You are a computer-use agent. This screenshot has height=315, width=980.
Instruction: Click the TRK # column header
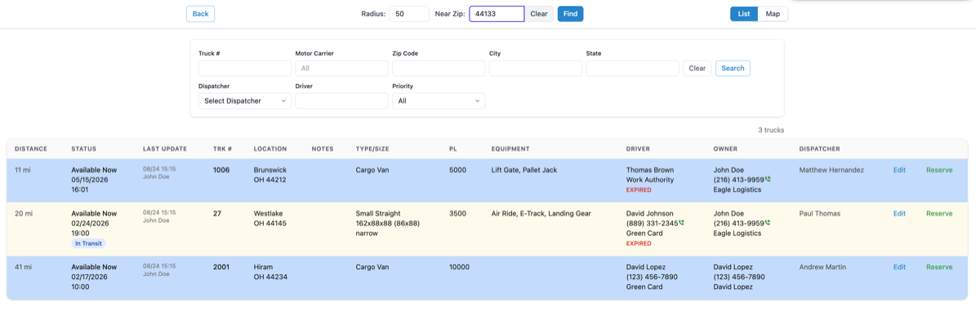pyautogui.click(x=223, y=149)
